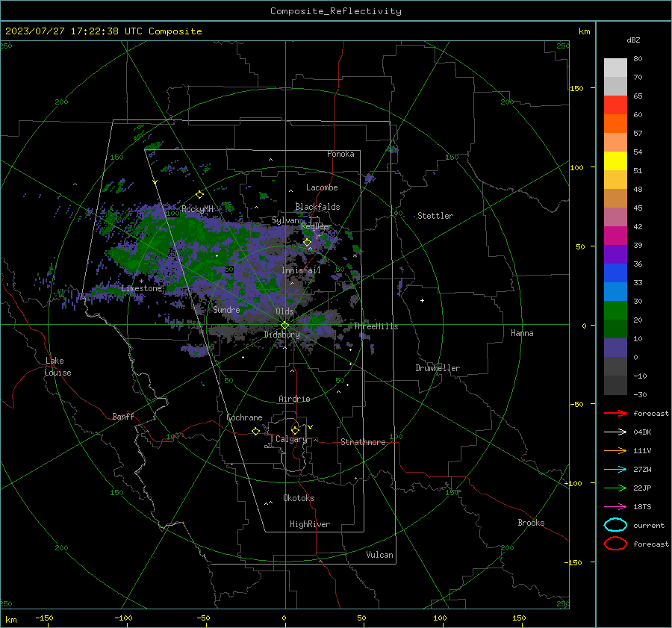
Task: Click the Olds city label
Action: coord(284,311)
